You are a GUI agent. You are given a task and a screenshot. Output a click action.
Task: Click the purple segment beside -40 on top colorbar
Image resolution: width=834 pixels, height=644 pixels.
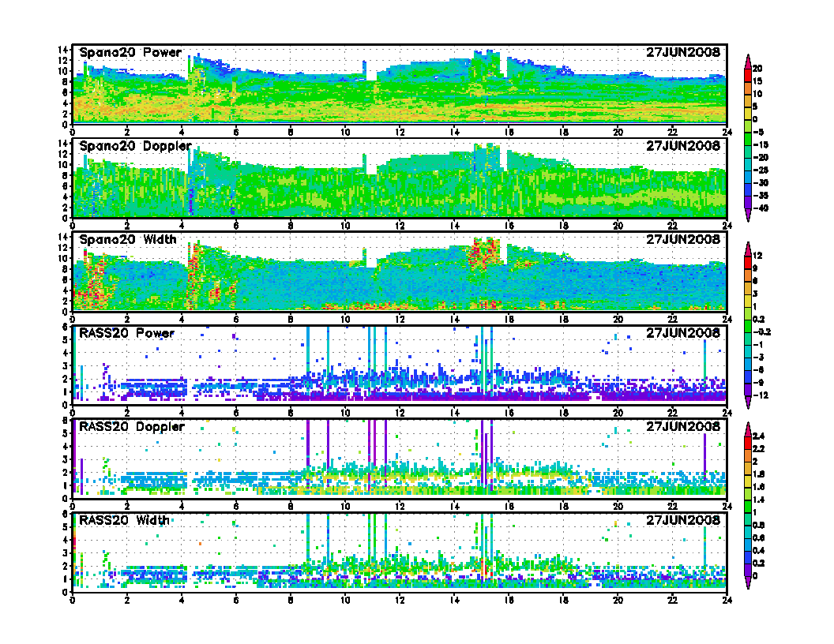(747, 202)
